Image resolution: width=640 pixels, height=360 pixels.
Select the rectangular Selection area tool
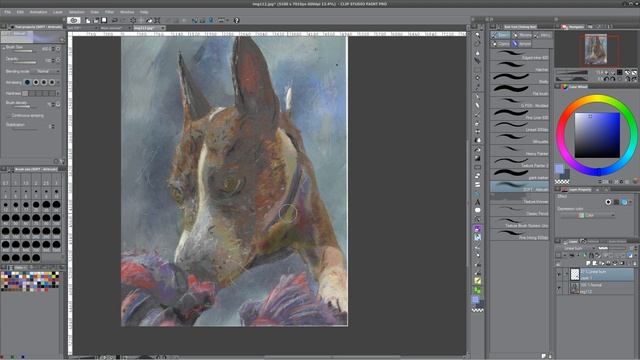[x=478, y=69]
